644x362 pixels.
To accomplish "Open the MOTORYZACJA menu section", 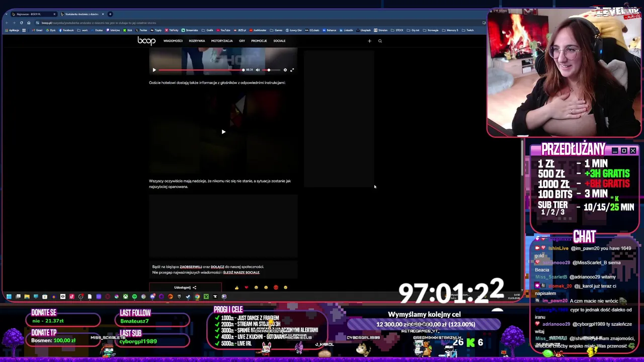I will point(222,41).
